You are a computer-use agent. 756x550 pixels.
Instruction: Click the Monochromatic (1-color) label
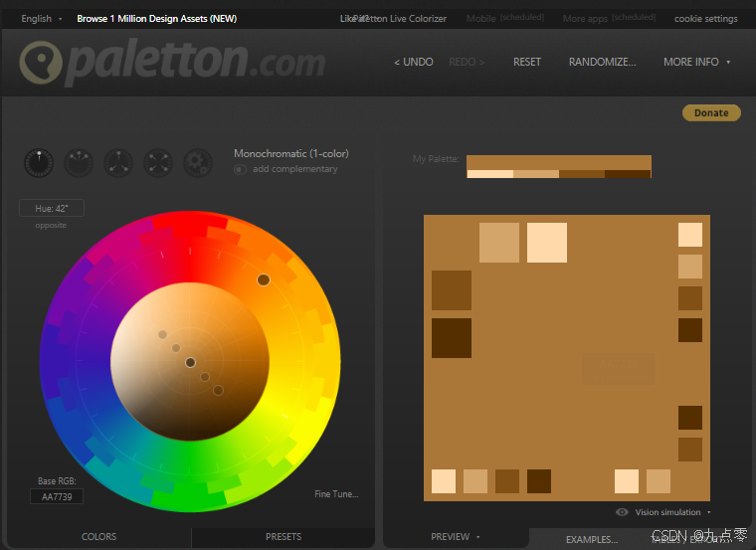pyautogui.click(x=291, y=153)
